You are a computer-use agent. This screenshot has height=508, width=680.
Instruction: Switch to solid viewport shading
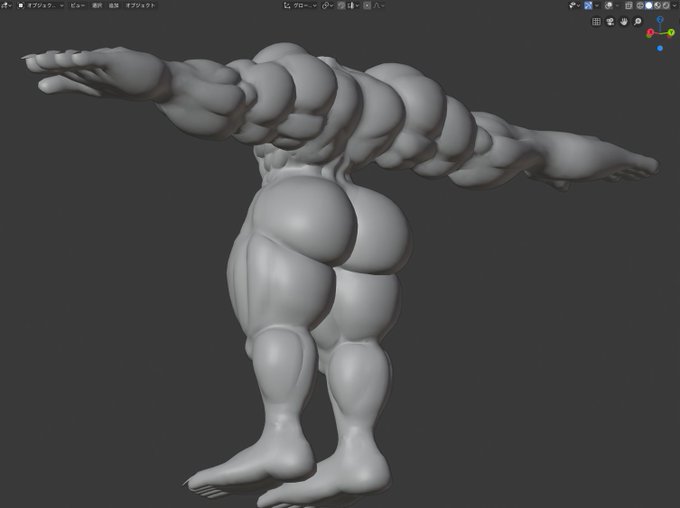click(x=649, y=5)
